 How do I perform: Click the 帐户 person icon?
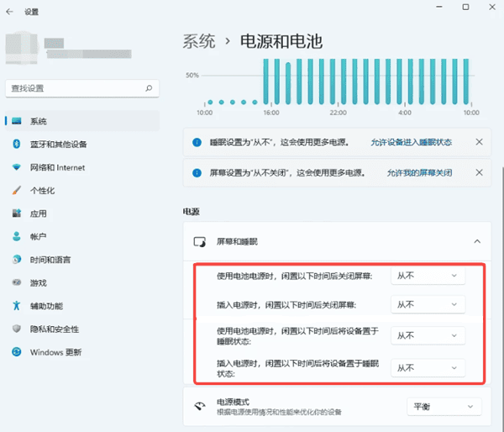click(17, 236)
